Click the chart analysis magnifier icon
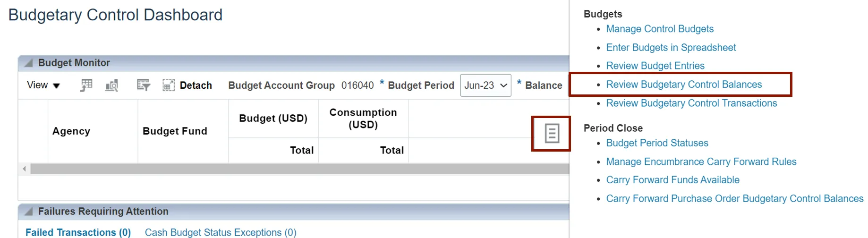 [x=112, y=85]
